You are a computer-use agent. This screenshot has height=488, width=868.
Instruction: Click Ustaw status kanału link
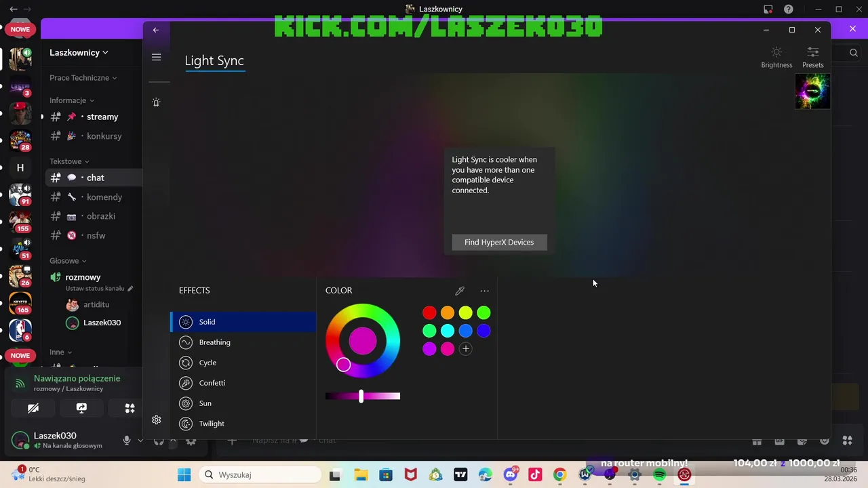tap(99, 289)
